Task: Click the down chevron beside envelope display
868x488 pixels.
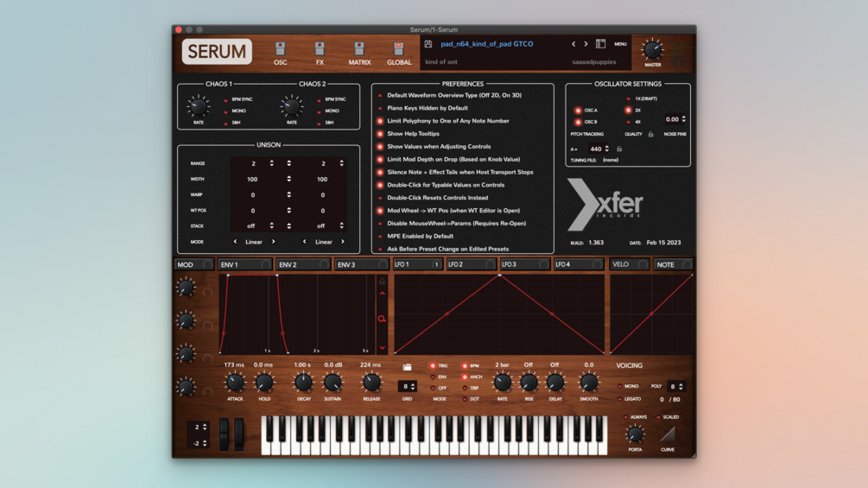Action: 382,348
